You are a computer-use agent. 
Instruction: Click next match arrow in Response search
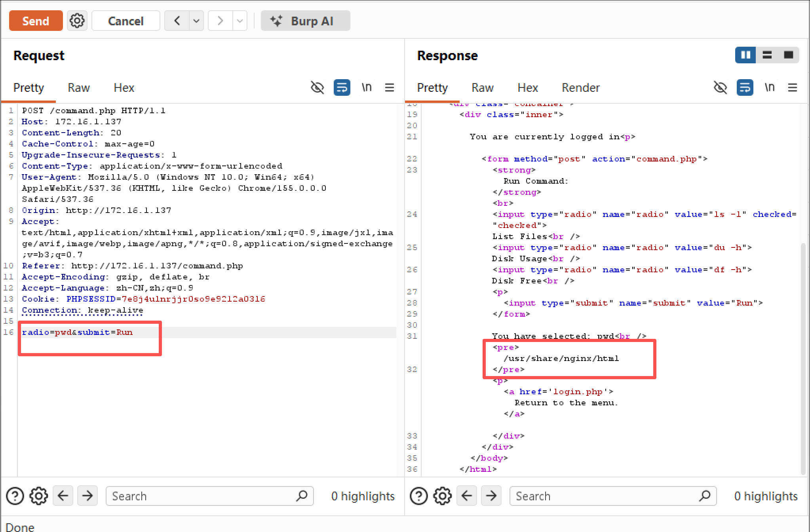point(491,496)
